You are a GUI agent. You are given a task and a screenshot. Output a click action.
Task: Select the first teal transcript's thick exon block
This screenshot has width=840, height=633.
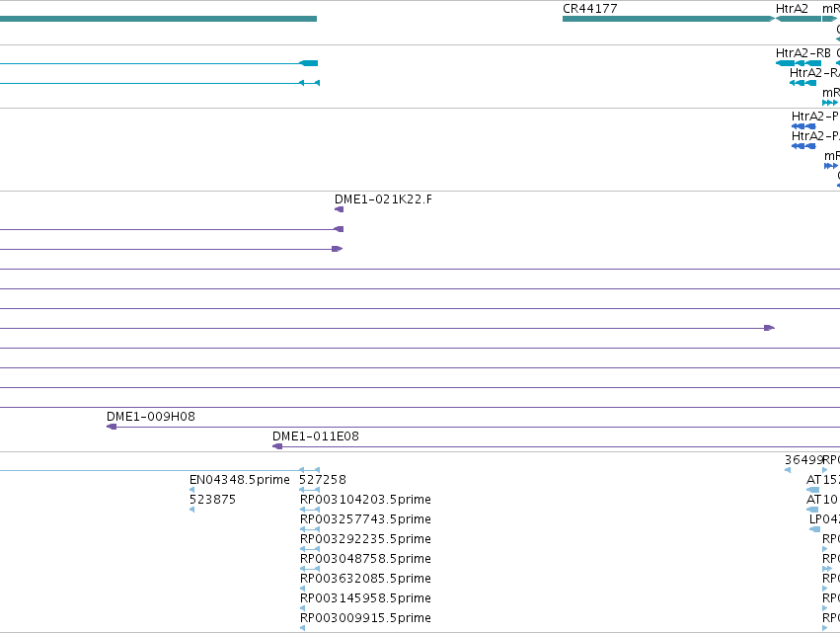309,63
